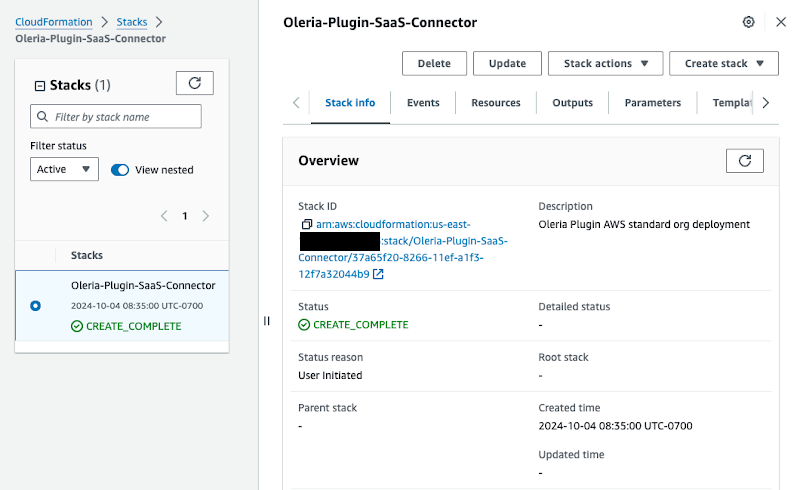Image resolution: width=800 pixels, height=490 pixels.
Task: Open the Stack actions dropdown
Action: click(x=605, y=63)
